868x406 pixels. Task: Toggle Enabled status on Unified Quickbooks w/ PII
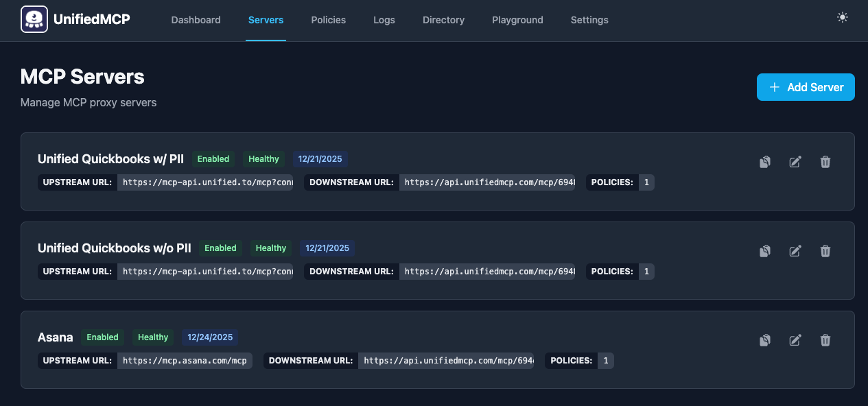213,158
